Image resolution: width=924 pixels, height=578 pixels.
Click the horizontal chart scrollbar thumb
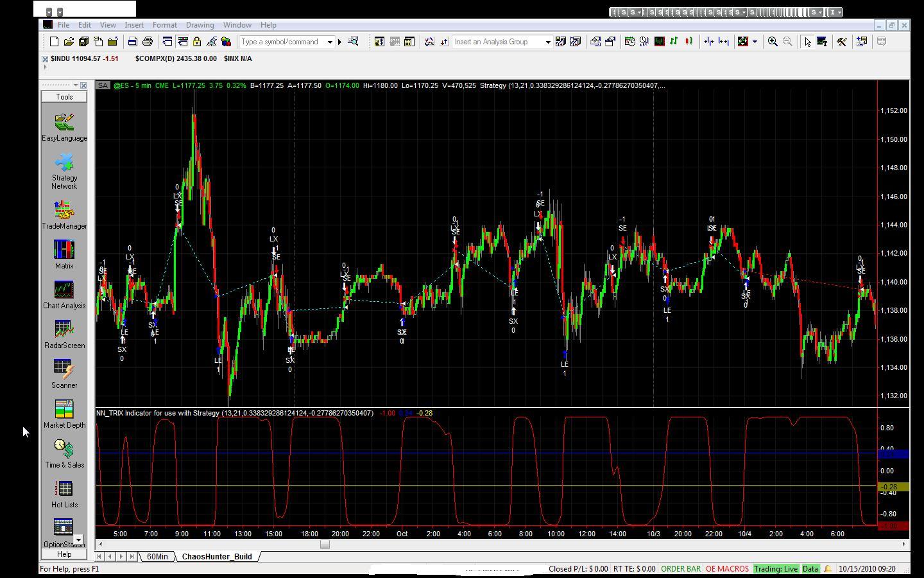coord(325,545)
